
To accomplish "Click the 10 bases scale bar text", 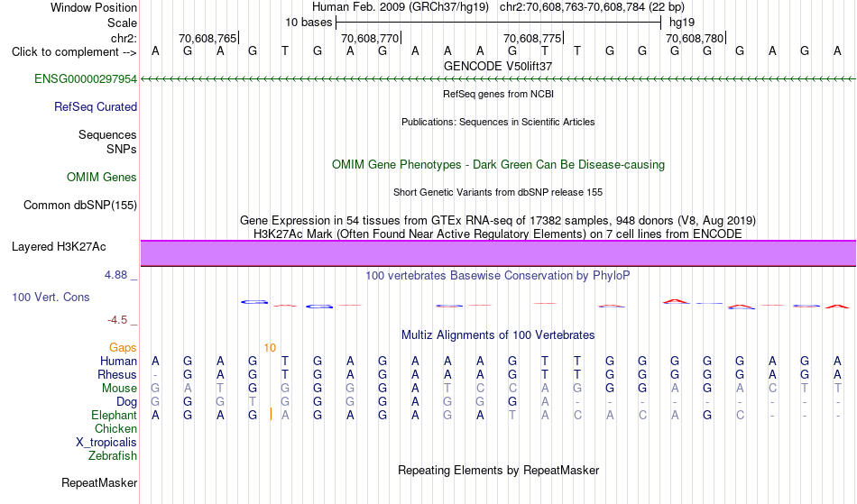I will pos(309,23).
